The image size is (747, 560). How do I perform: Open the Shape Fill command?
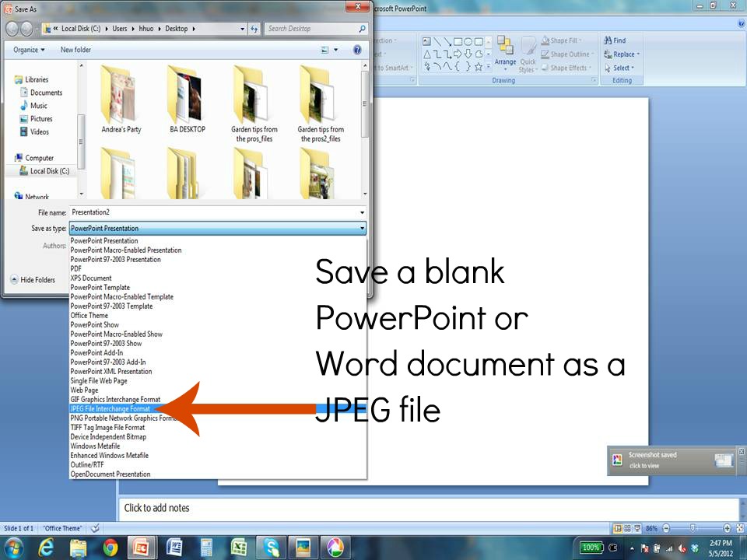(563, 40)
